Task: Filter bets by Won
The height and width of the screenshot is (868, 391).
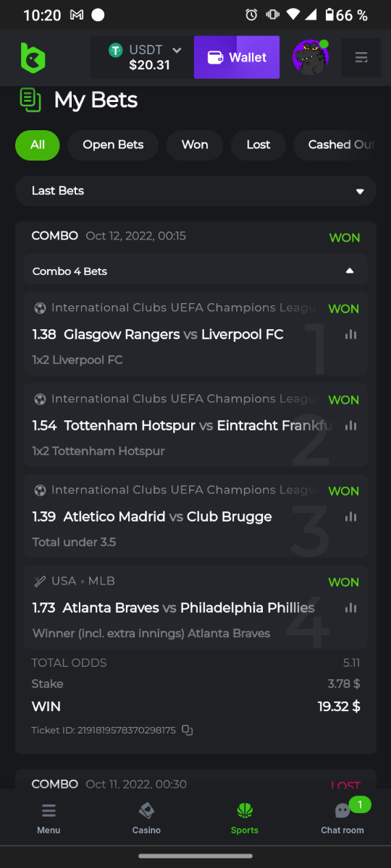Action: click(x=195, y=145)
